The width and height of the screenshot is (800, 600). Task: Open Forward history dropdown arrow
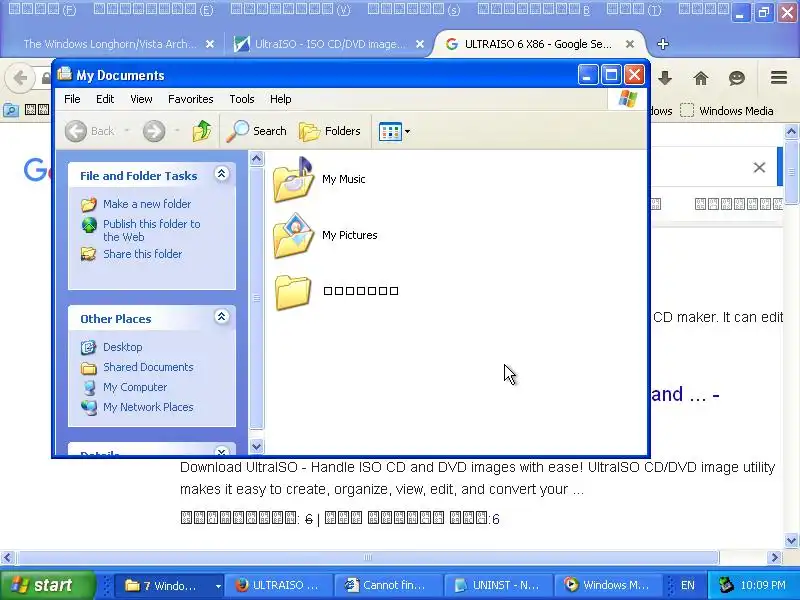point(177,131)
